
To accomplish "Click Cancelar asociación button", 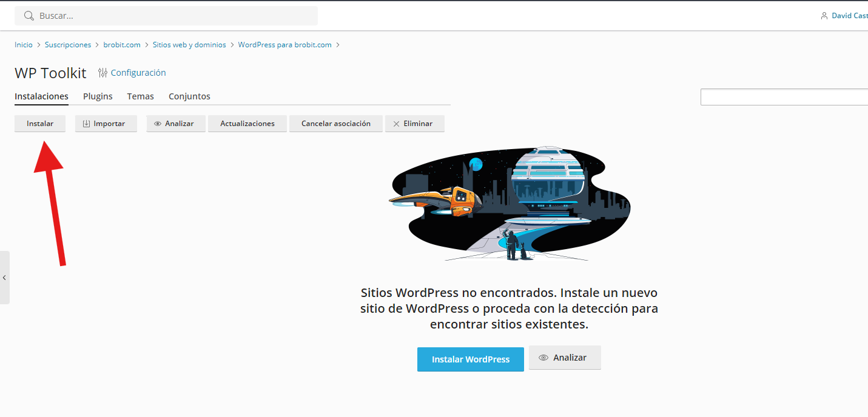I will tap(336, 124).
